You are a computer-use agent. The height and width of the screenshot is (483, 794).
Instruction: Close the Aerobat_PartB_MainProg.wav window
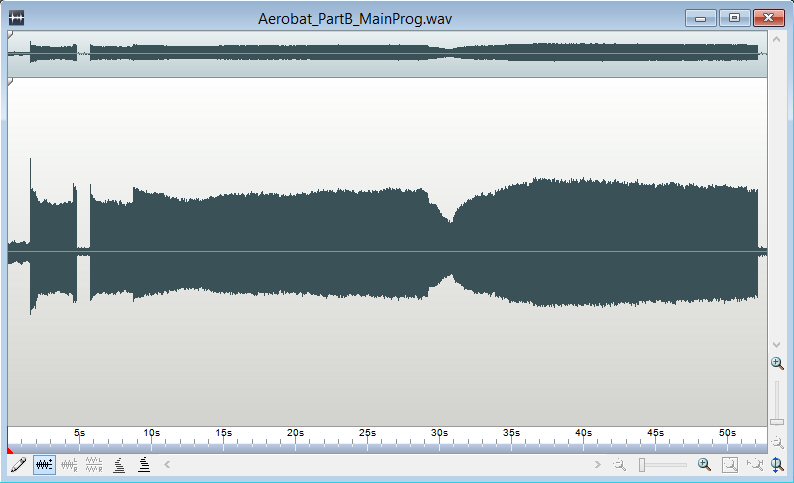coord(768,18)
